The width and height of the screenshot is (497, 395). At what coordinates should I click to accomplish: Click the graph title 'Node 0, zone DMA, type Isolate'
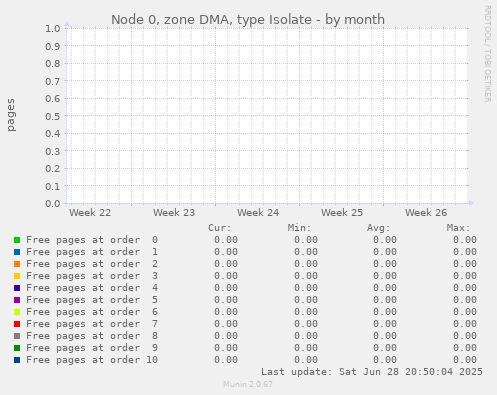211,20
